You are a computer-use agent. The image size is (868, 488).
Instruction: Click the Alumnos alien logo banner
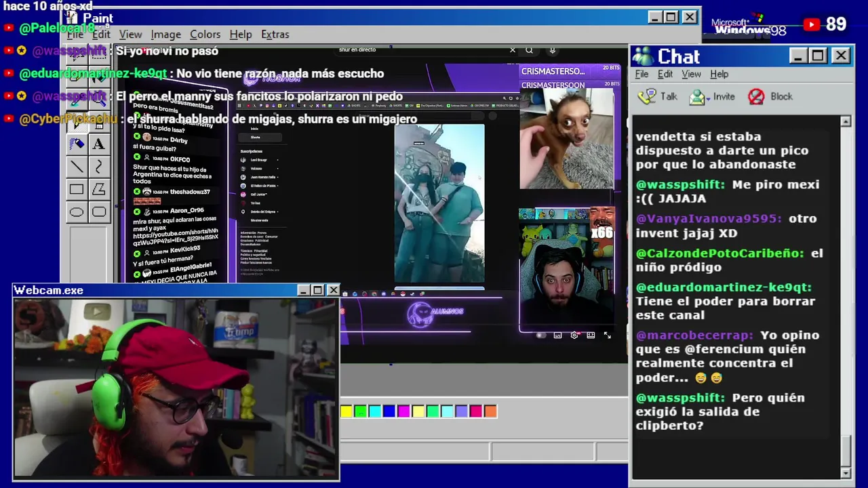pos(434,314)
